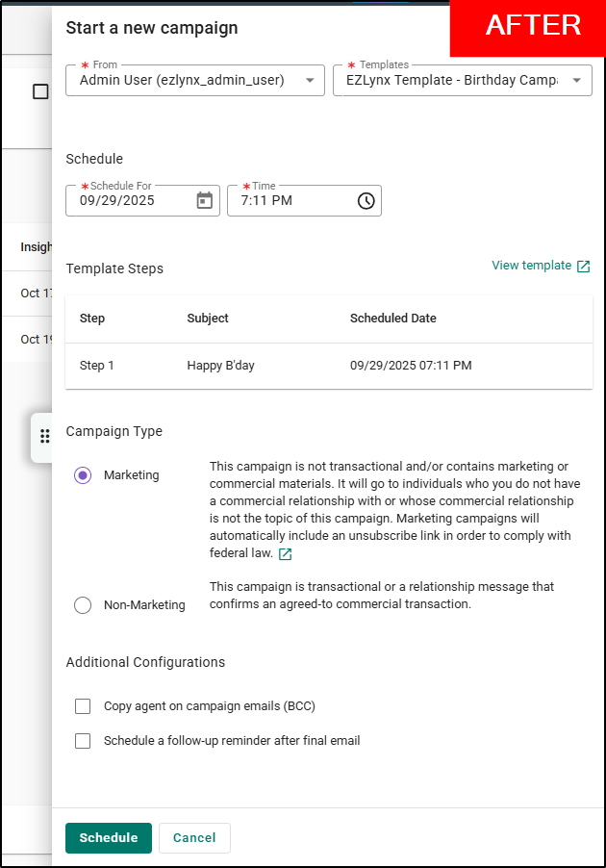The height and width of the screenshot is (868, 606).
Task: Select the Non-Marketing radio button
Action: click(83, 604)
